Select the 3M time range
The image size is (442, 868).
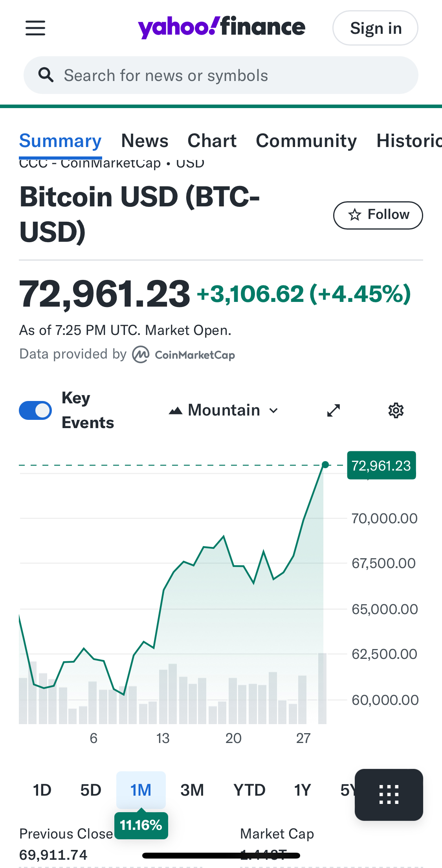(x=192, y=790)
